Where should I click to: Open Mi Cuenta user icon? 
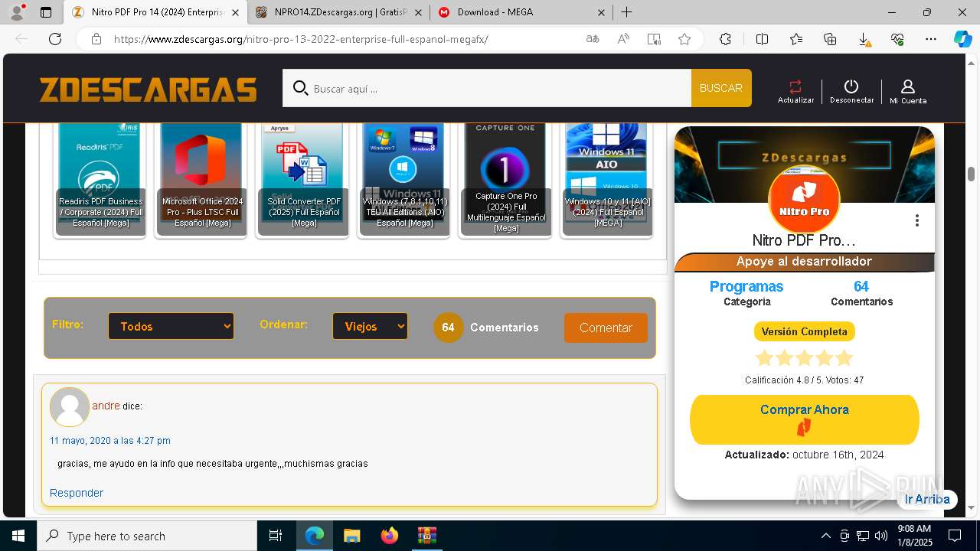tap(907, 86)
